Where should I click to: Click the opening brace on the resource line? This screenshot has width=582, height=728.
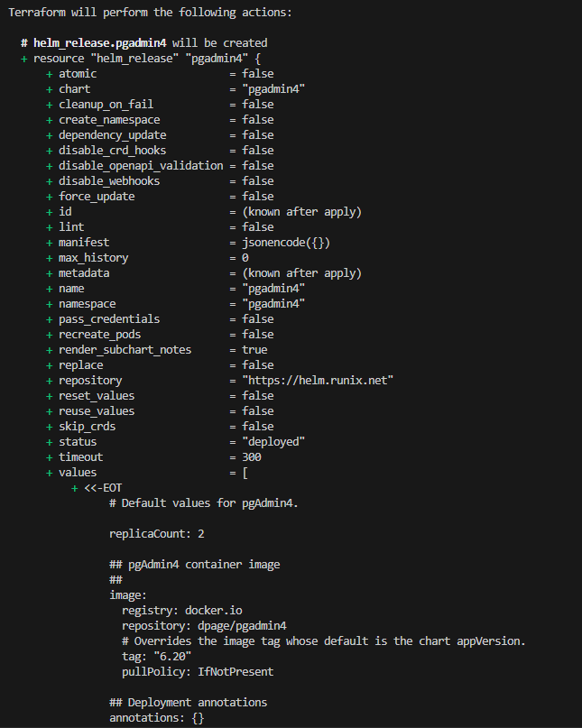258,59
